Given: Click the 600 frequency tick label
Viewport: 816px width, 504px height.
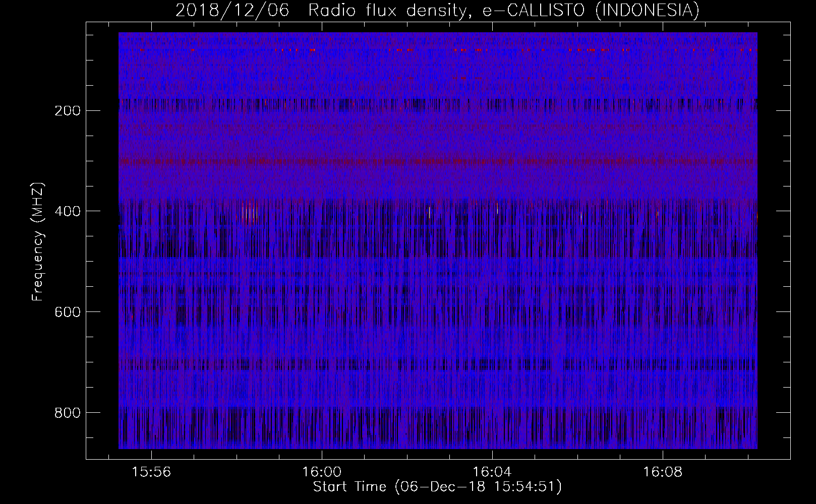Looking at the screenshot, I should click(68, 312).
